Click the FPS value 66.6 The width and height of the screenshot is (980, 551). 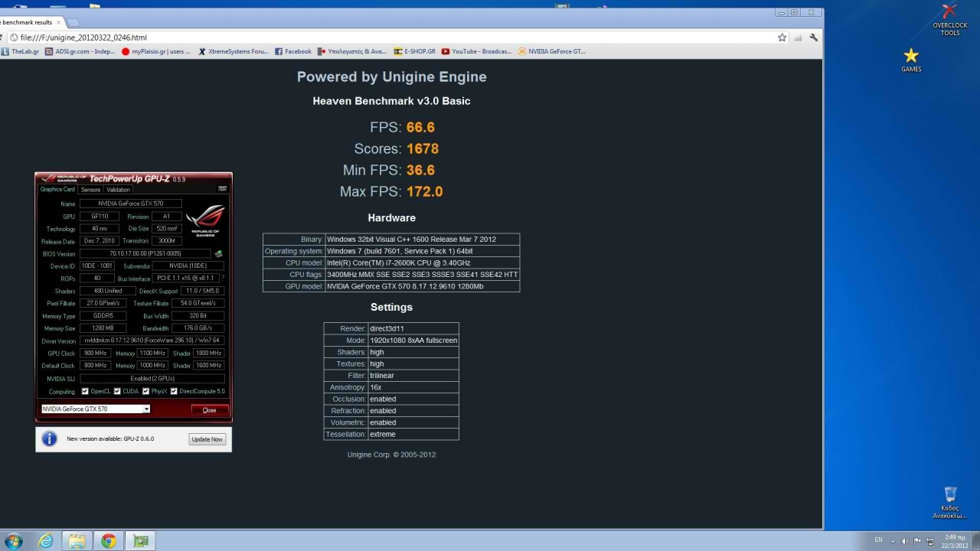pyautogui.click(x=420, y=128)
